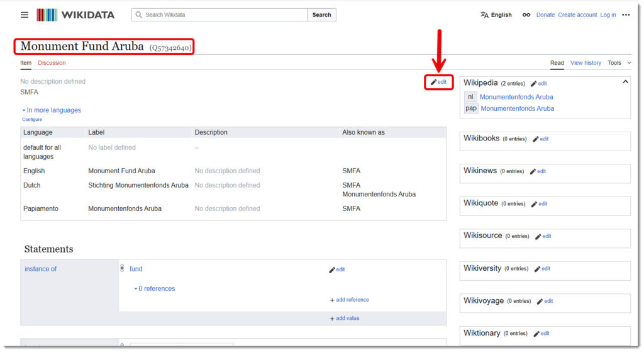Expand the 0 references toggle
This screenshot has height=352, width=644.
click(x=154, y=288)
